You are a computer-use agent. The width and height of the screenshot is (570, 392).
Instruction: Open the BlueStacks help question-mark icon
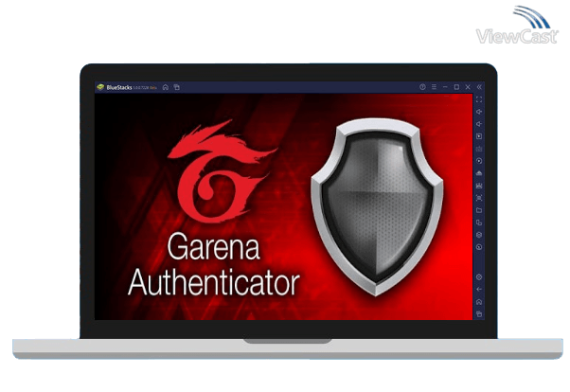tap(422, 87)
